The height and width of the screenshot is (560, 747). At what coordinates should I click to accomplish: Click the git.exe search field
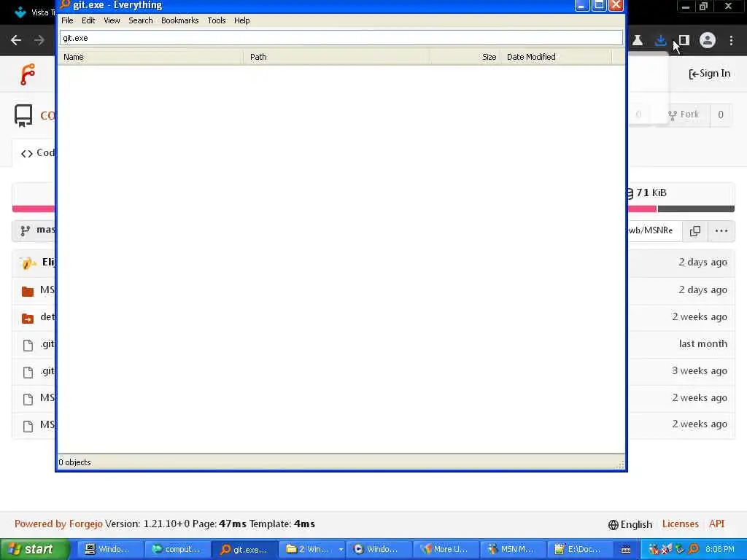coord(341,38)
